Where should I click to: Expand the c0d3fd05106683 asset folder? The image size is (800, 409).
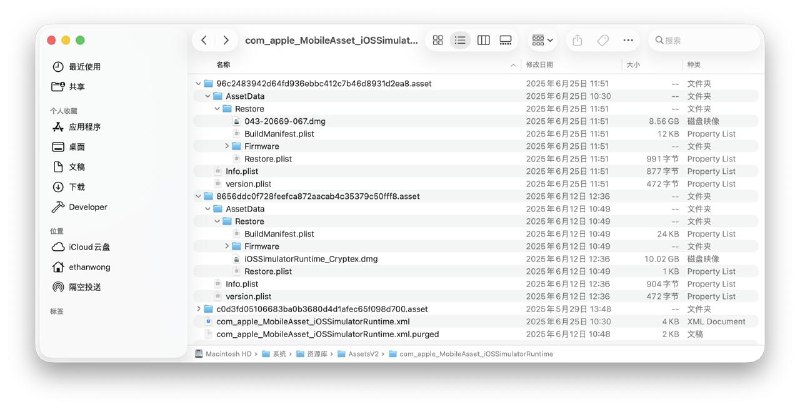[198, 309]
